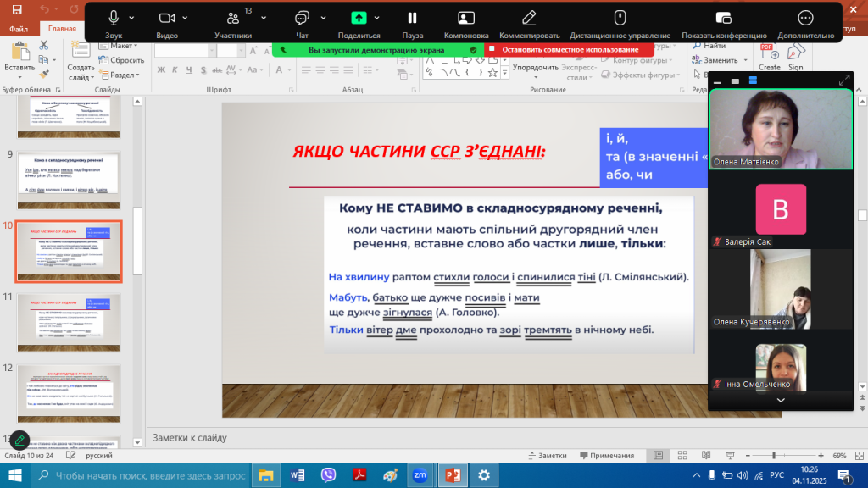Toggle underline Ч formatting
The image size is (868, 488).
coord(189,69)
